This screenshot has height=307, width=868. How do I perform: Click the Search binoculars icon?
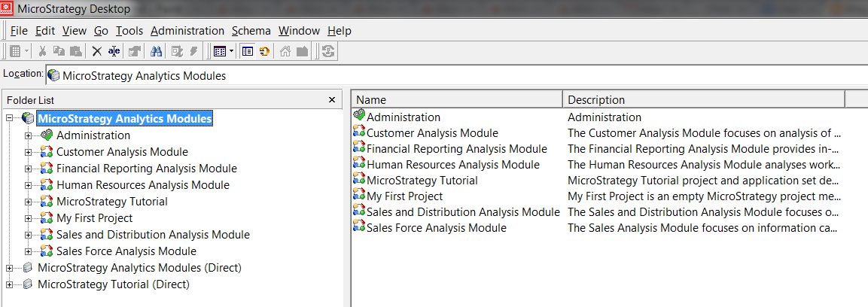156,51
